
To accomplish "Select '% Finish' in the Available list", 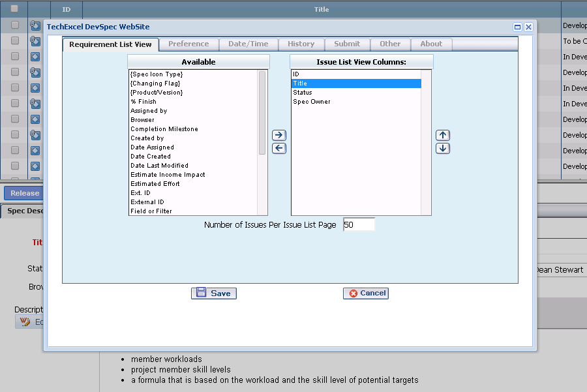I will coord(143,102).
